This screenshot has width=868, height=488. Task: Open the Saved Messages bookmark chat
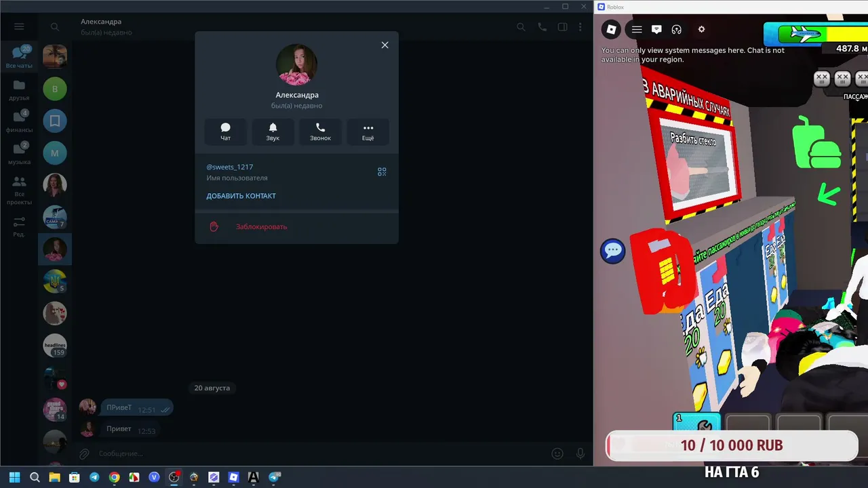[x=55, y=121]
